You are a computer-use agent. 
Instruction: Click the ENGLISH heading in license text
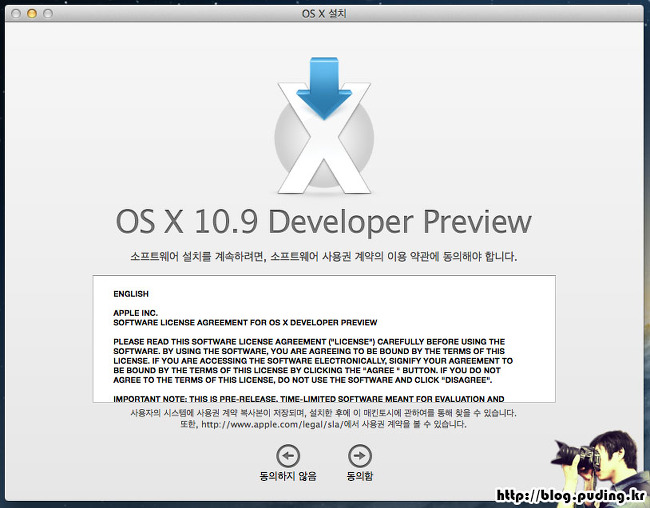(131, 294)
